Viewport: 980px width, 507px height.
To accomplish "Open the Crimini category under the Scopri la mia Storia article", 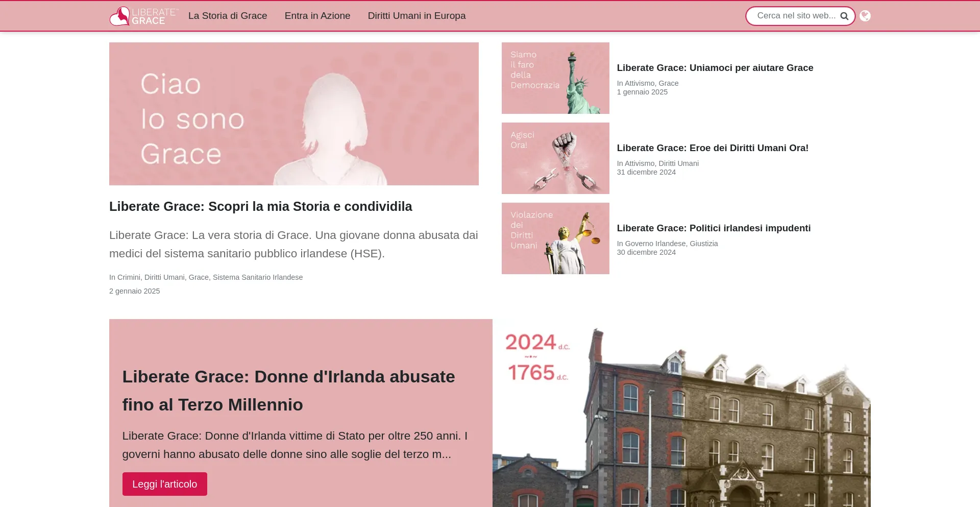I will [129, 277].
